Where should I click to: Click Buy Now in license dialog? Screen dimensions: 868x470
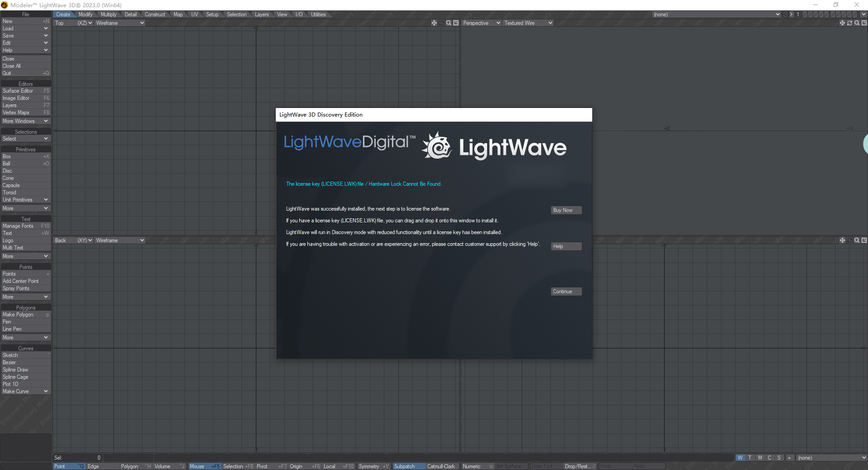(566, 210)
